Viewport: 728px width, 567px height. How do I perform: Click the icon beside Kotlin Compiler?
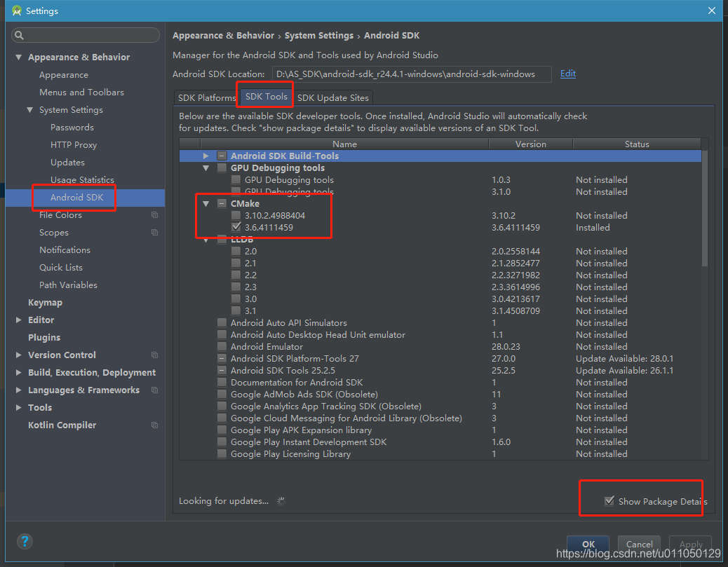(x=154, y=425)
